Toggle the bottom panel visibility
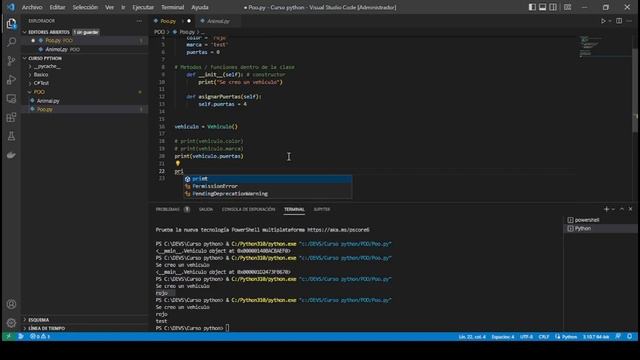 click(542, 7)
